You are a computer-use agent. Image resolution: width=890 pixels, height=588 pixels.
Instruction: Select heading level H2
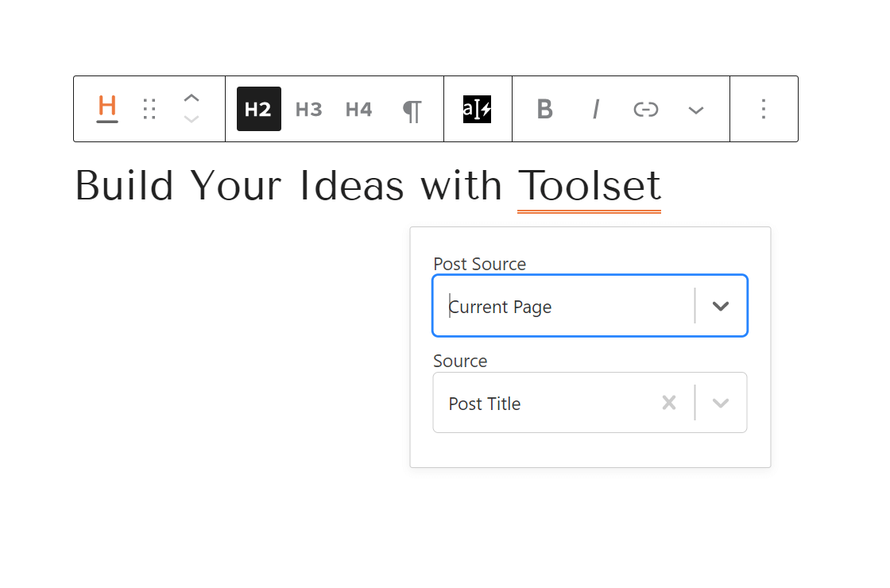coord(258,109)
